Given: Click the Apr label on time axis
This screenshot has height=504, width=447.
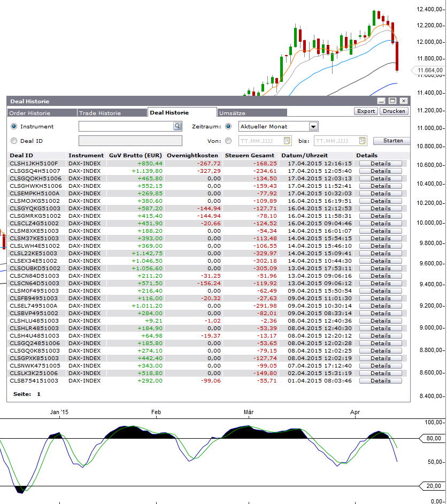Looking at the screenshot, I should pyautogui.click(x=355, y=413).
